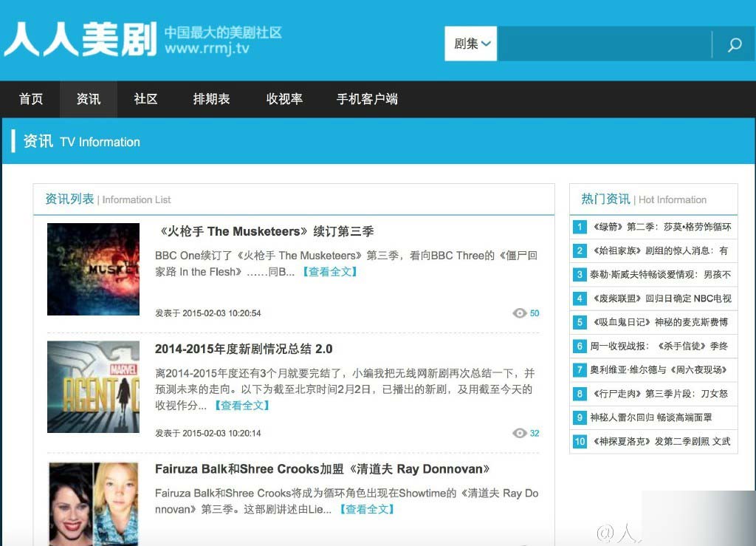Focus the search input field
Screen dimensions: 756x546
[x=604, y=44]
